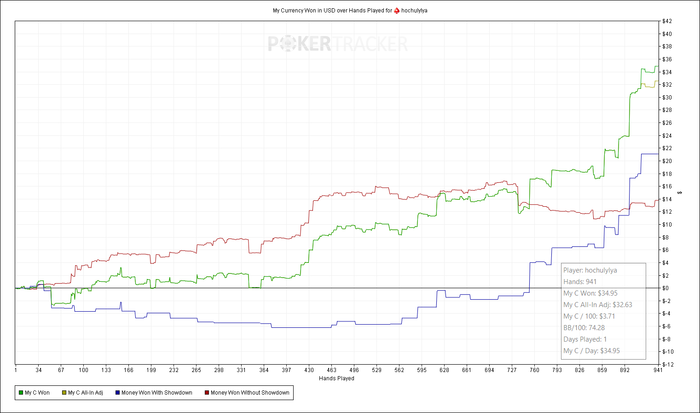
Task: Click 'My C / 100: $3.71' stat line
Action: click(589, 316)
